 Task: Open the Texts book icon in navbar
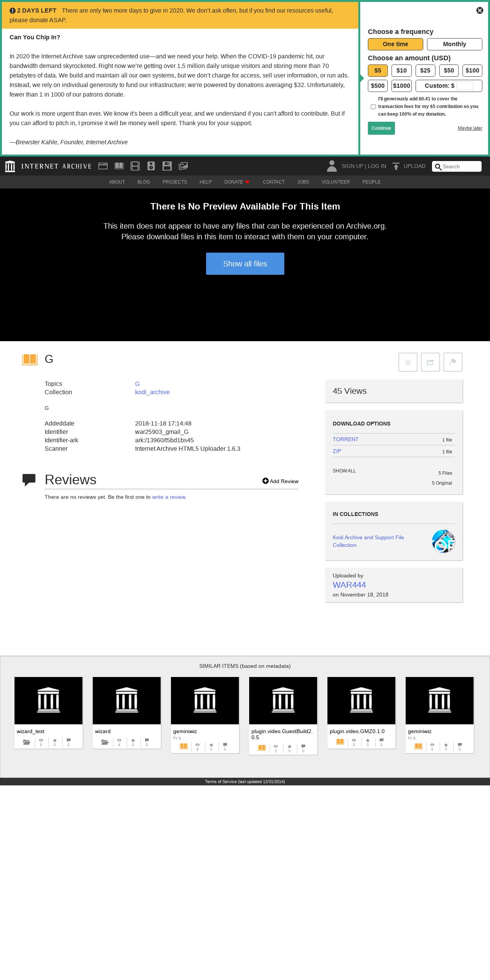119,166
